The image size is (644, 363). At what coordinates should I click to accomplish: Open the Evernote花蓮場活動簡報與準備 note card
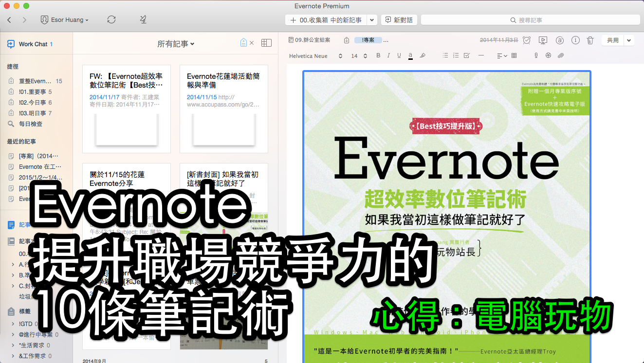point(224,109)
